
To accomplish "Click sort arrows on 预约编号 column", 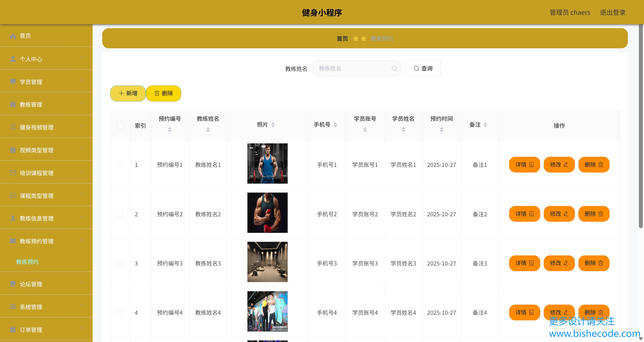I will coord(170,130).
